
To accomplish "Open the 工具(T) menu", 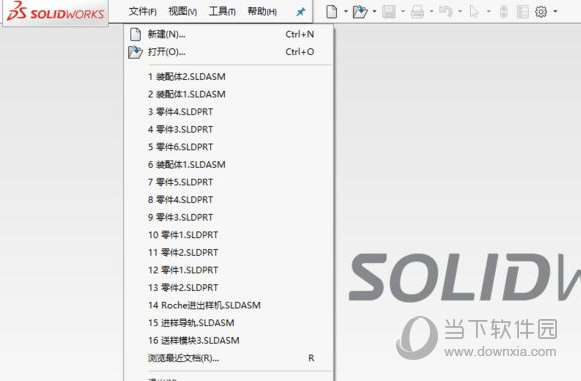I will click(222, 11).
